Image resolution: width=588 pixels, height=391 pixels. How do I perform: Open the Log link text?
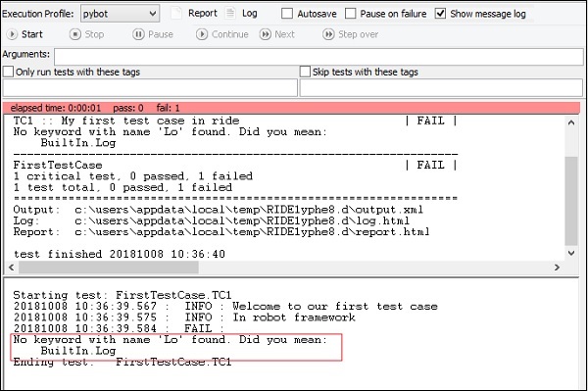(x=249, y=14)
